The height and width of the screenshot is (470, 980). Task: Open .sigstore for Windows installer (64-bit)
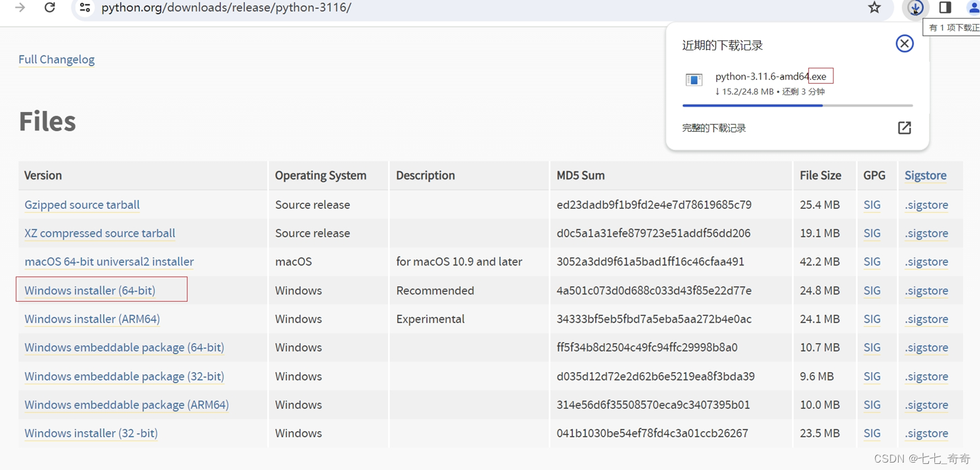[926, 290]
